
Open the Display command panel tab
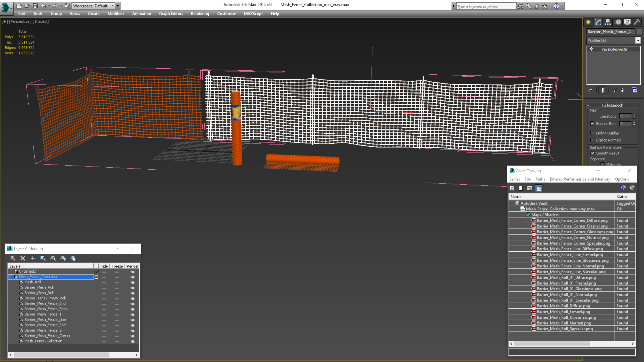click(627, 22)
